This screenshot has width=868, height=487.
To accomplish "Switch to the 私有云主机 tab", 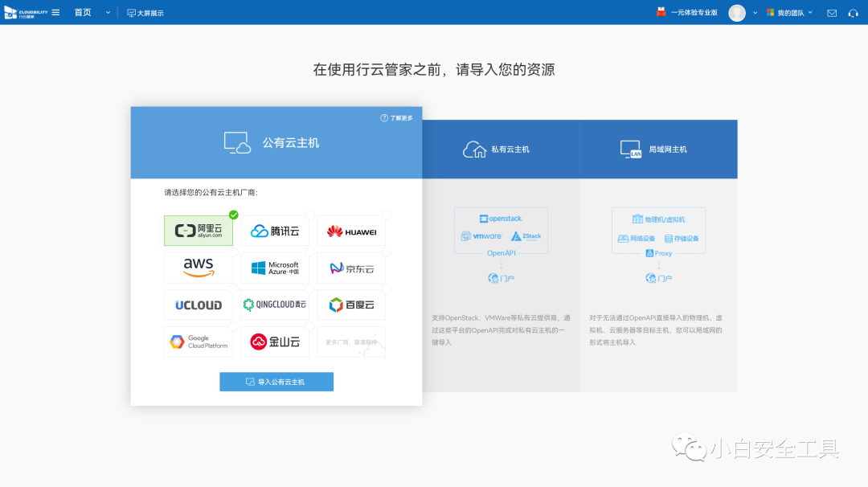I will (x=501, y=149).
